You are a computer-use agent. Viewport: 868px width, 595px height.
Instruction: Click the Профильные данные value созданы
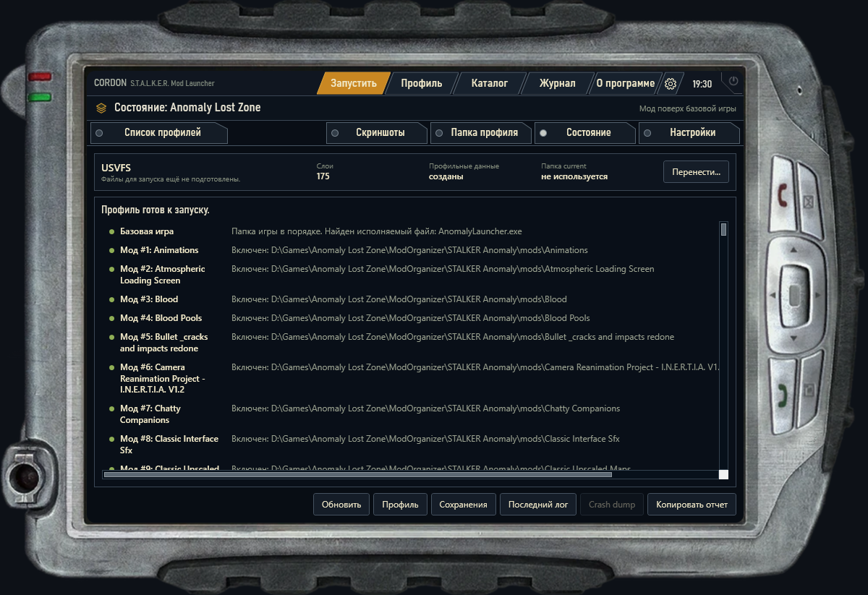pyautogui.click(x=446, y=176)
